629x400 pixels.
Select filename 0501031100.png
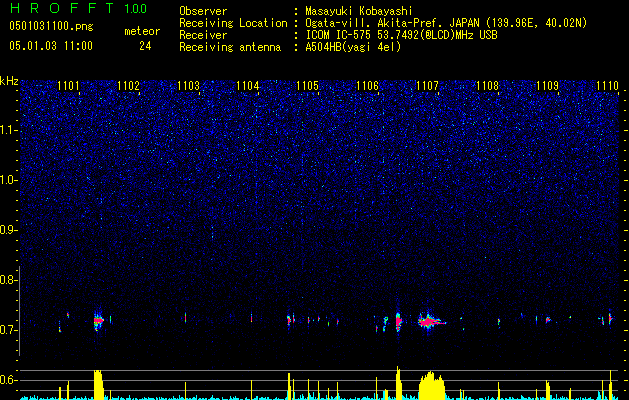(x=51, y=27)
